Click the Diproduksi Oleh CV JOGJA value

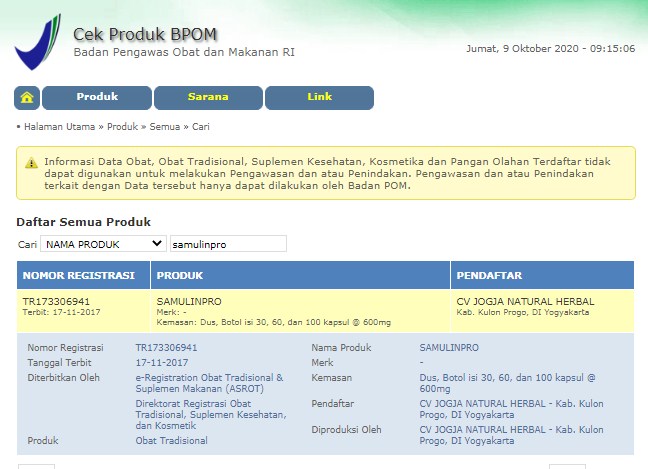click(x=511, y=435)
